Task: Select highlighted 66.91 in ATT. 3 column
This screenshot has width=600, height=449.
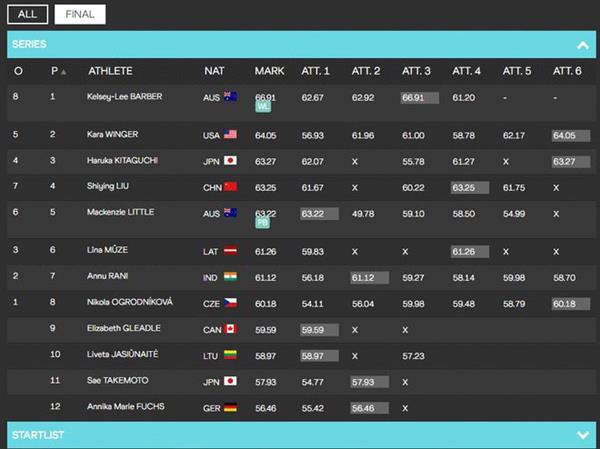Action: click(x=419, y=98)
